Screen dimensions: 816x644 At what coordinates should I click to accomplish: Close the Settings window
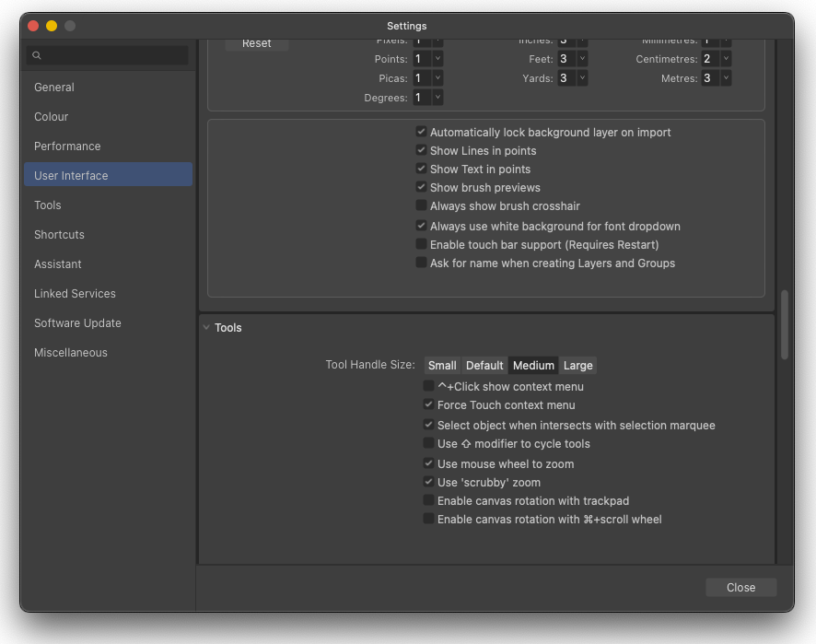click(x=740, y=587)
